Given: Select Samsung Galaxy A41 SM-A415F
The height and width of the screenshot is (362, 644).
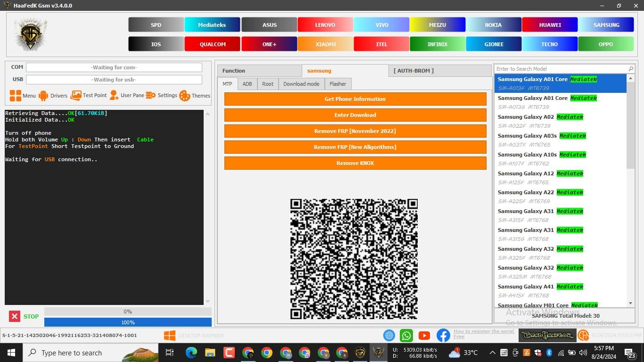Looking at the screenshot, I should tap(561, 291).
